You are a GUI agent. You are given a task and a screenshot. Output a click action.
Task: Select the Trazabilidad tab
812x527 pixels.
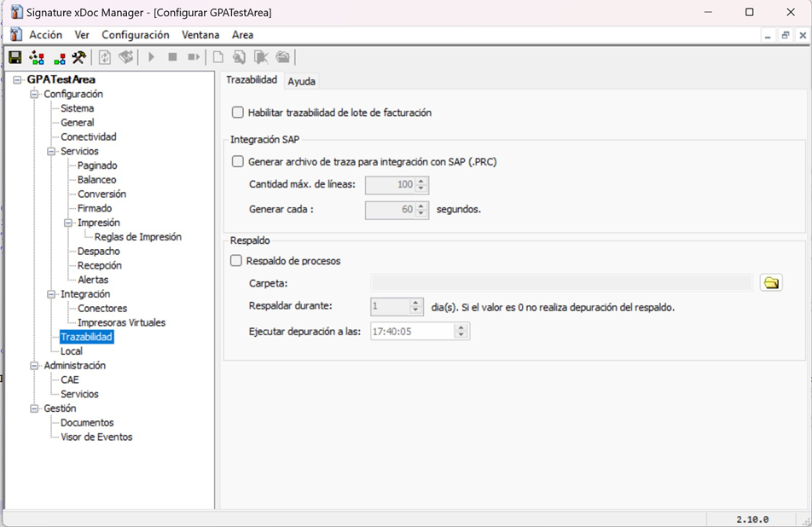(252, 79)
